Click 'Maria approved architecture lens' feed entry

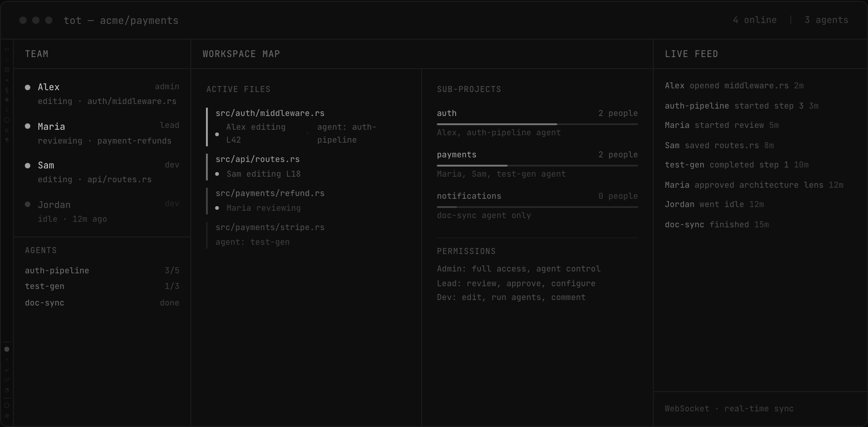coord(754,185)
